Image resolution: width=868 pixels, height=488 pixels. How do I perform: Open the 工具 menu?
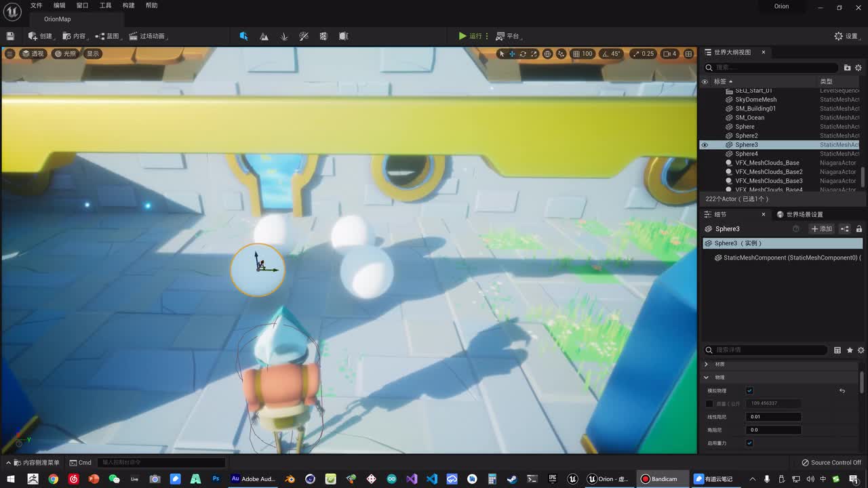tap(105, 5)
